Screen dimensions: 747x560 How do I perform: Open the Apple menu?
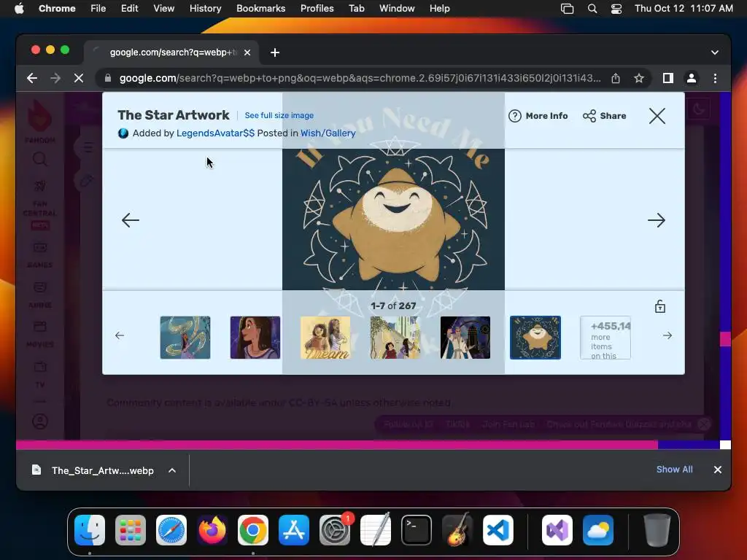point(19,9)
